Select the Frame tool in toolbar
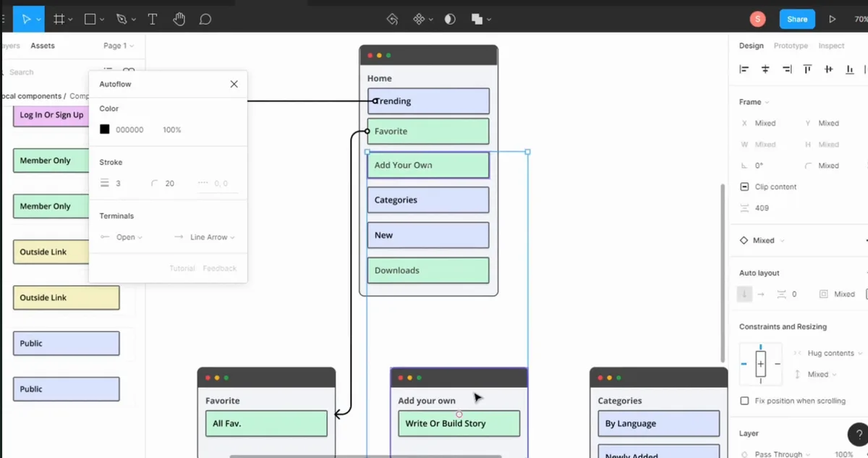 (59, 20)
